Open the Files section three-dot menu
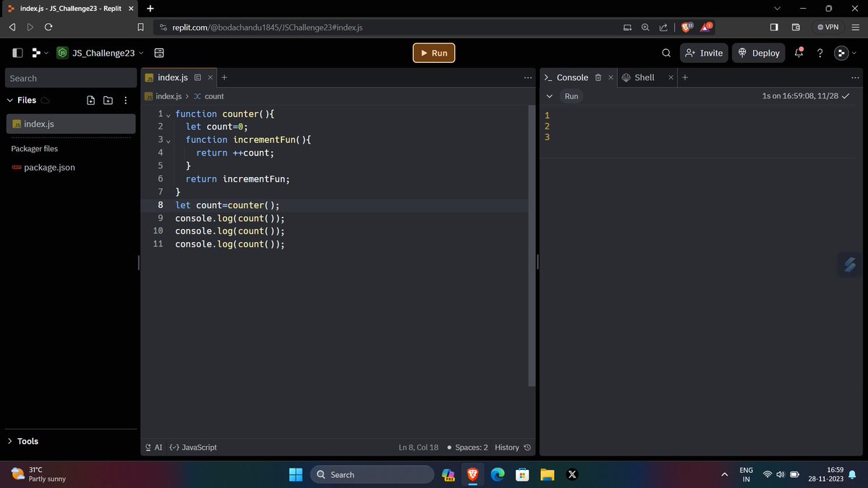 tap(125, 100)
